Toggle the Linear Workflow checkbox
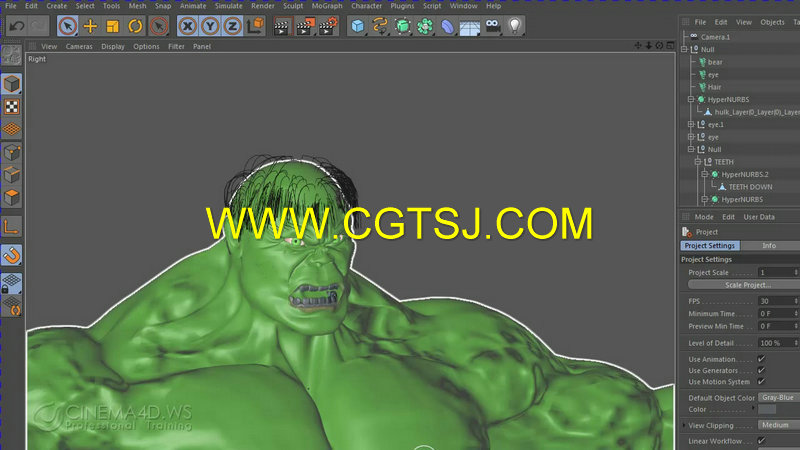This screenshot has height=450, width=800. tap(761, 441)
